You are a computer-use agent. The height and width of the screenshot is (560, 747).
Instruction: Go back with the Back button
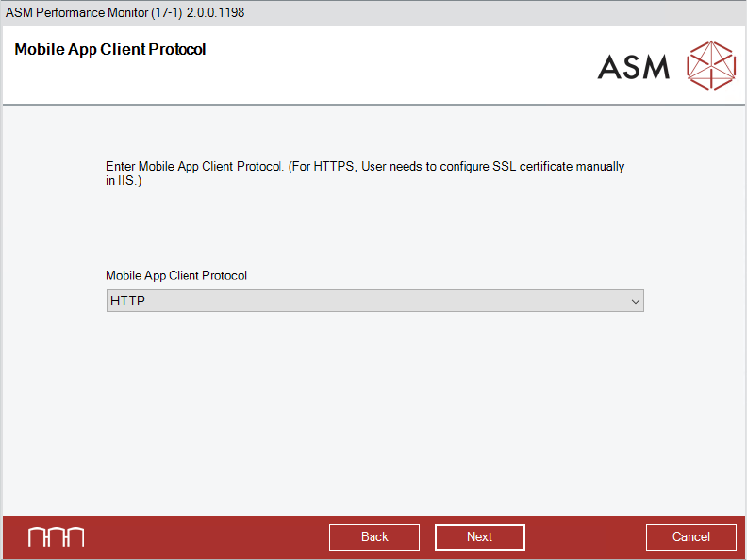[x=374, y=536]
